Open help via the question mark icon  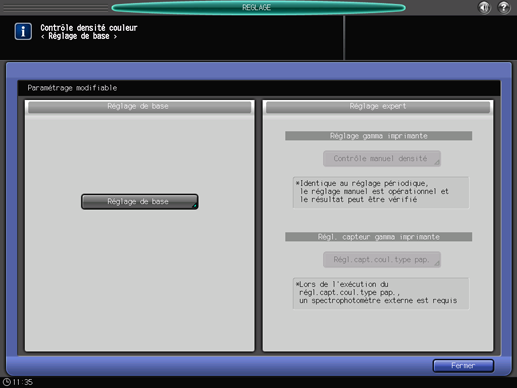point(504,7)
